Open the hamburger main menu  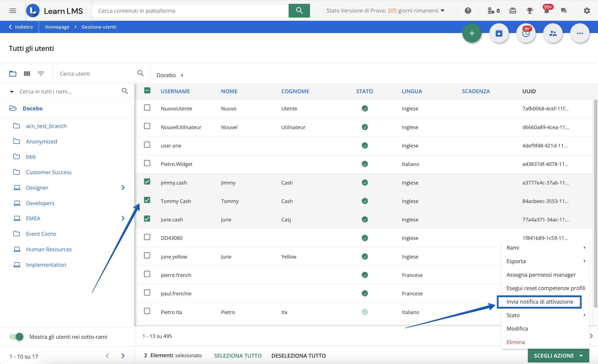(13, 11)
